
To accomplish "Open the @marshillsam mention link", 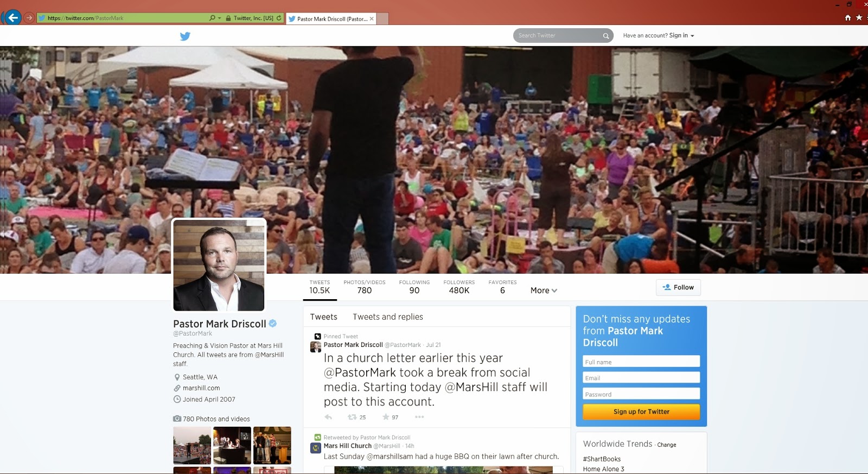I will click(x=390, y=457).
